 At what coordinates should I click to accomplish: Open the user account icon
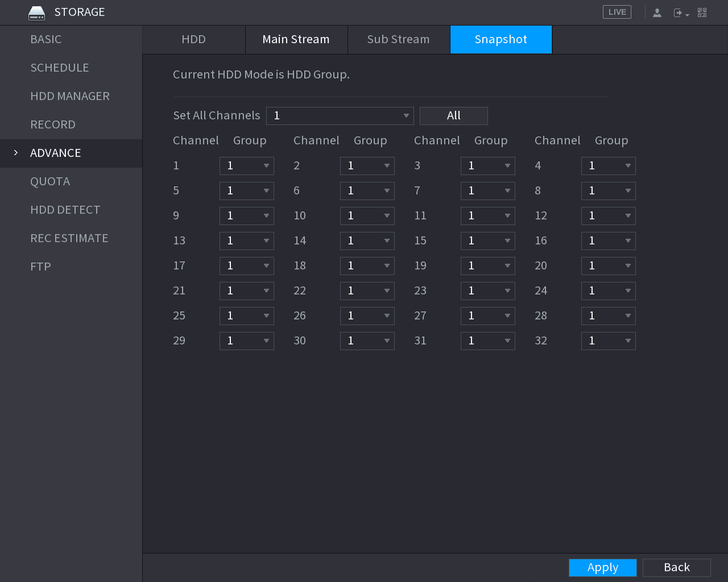657,13
